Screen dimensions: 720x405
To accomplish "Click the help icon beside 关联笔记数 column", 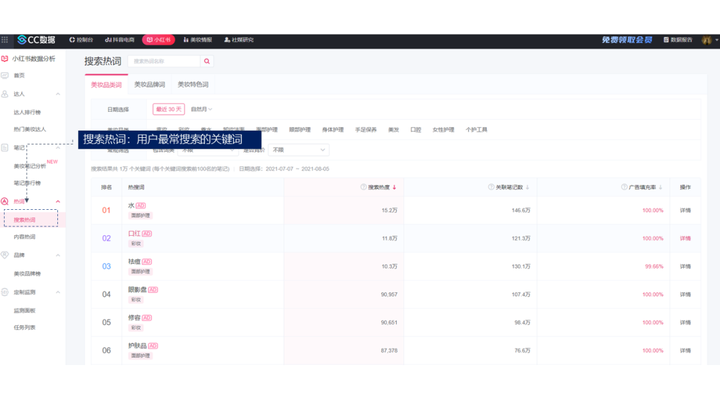I will tap(491, 187).
